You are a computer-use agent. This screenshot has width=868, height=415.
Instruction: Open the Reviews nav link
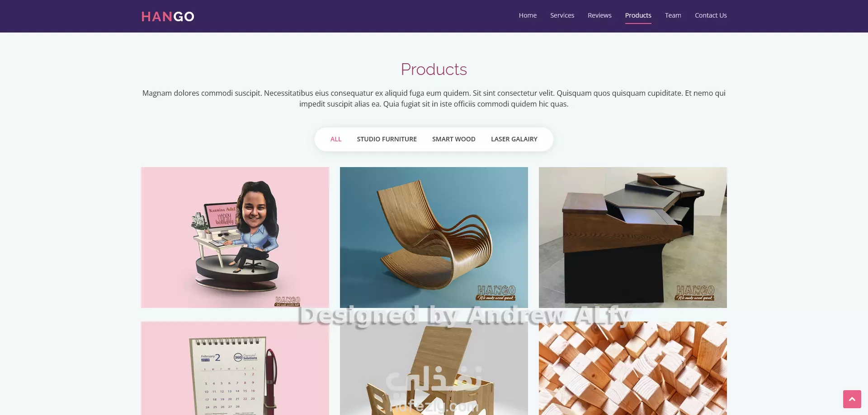(599, 15)
